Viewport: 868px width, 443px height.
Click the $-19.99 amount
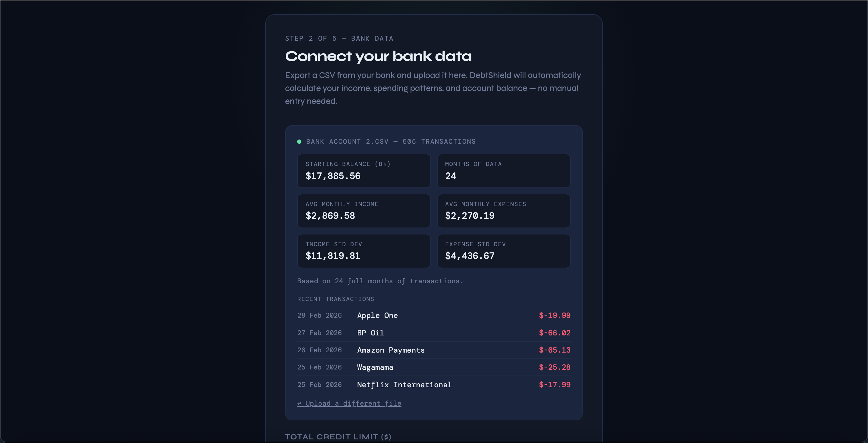554,315
